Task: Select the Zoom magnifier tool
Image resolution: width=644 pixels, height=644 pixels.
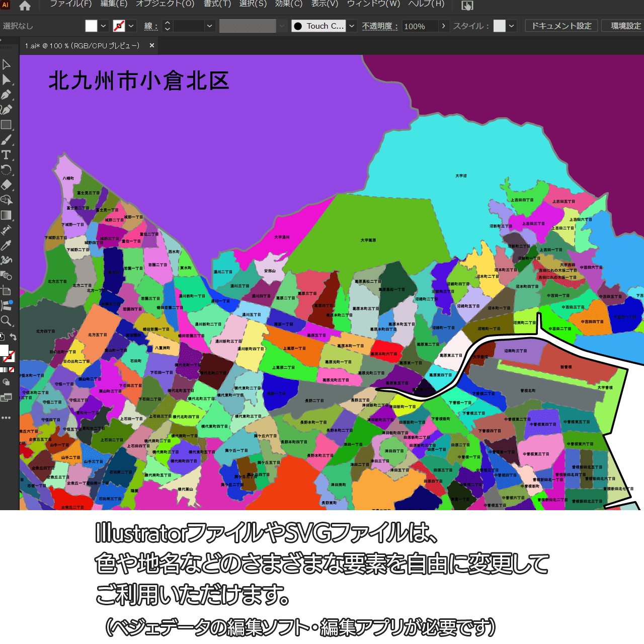Action: click(x=7, y=320)
